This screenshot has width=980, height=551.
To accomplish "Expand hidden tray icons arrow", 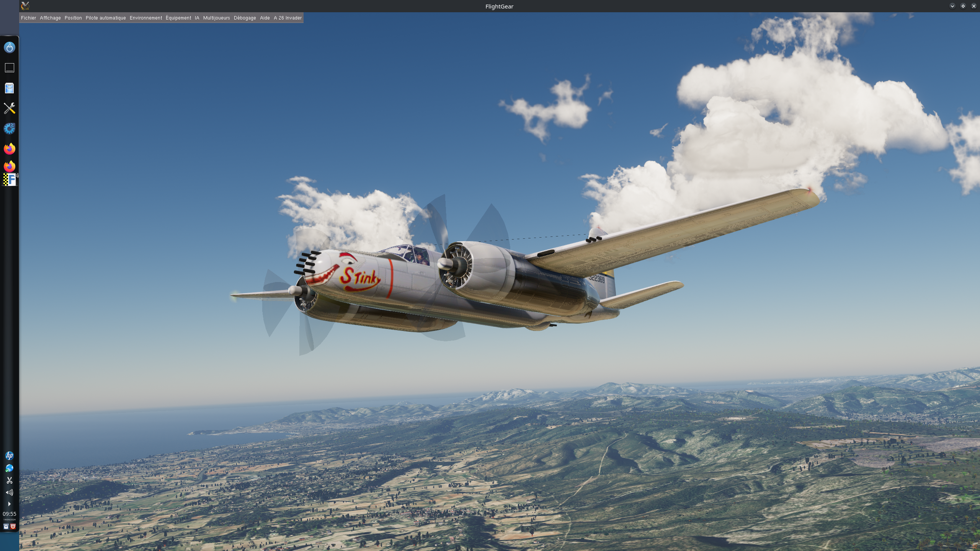I will tap(9, 504).
